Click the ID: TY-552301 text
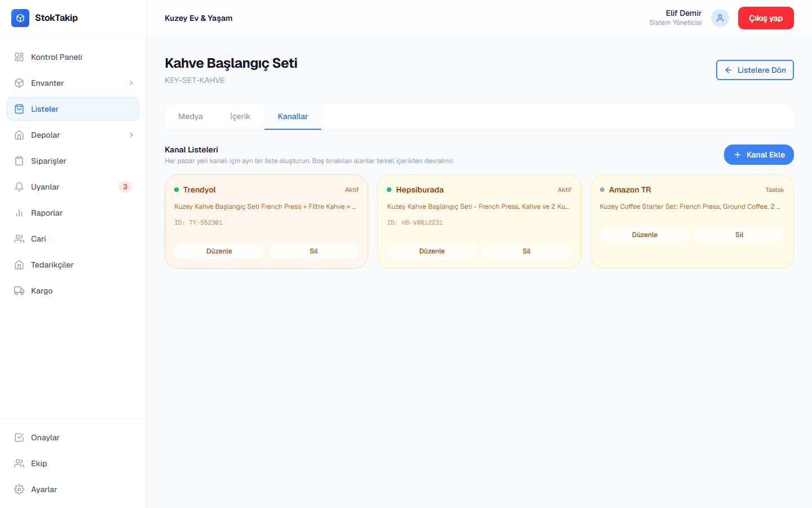This screenshot has width=812, height=508. [x=198, y=222]
